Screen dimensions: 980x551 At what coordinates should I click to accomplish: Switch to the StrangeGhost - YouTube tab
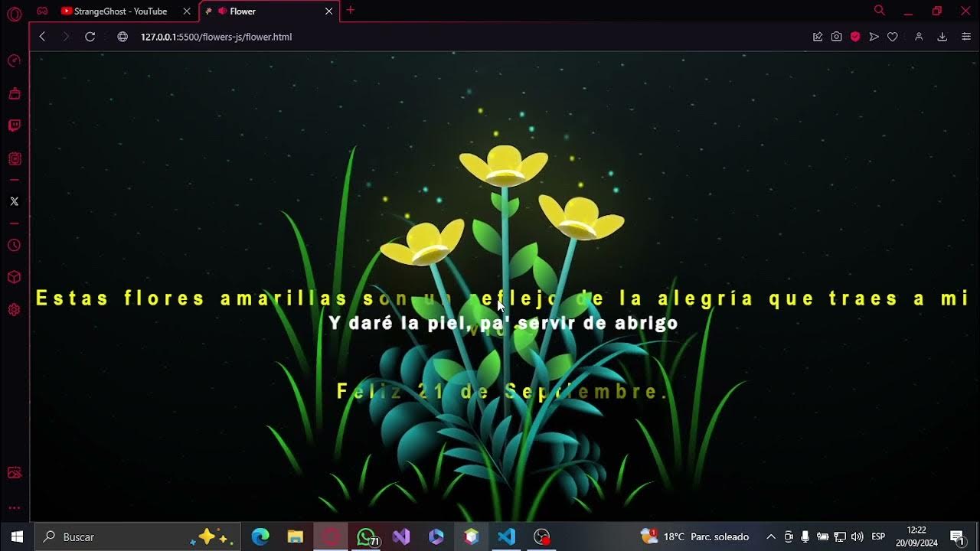tap(120, 11)
